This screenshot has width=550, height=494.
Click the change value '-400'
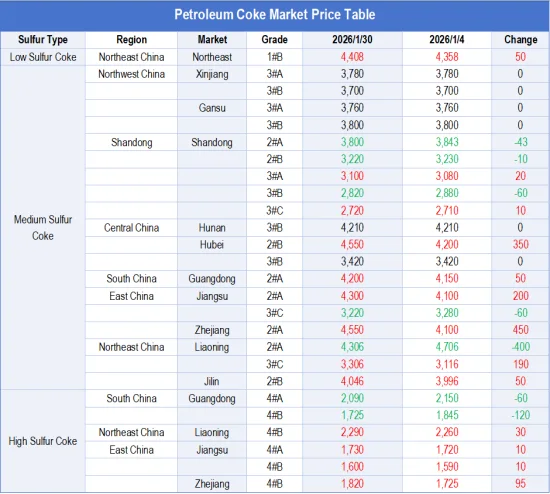point(521,347)
